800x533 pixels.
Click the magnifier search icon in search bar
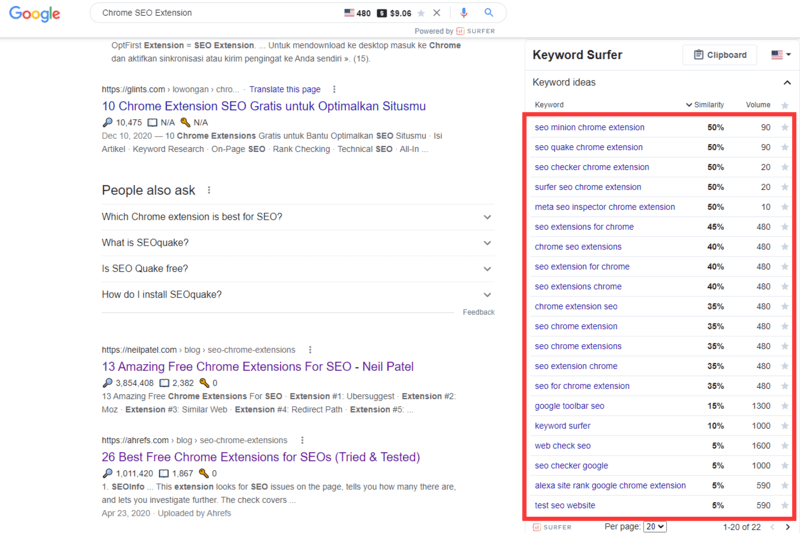(x=489, y=13)
